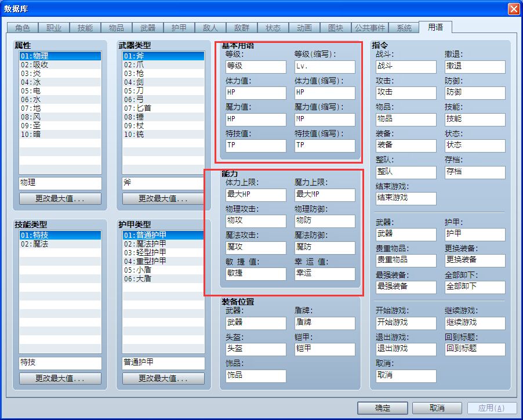Click the 等级 term input field

(x=256, y=67)
